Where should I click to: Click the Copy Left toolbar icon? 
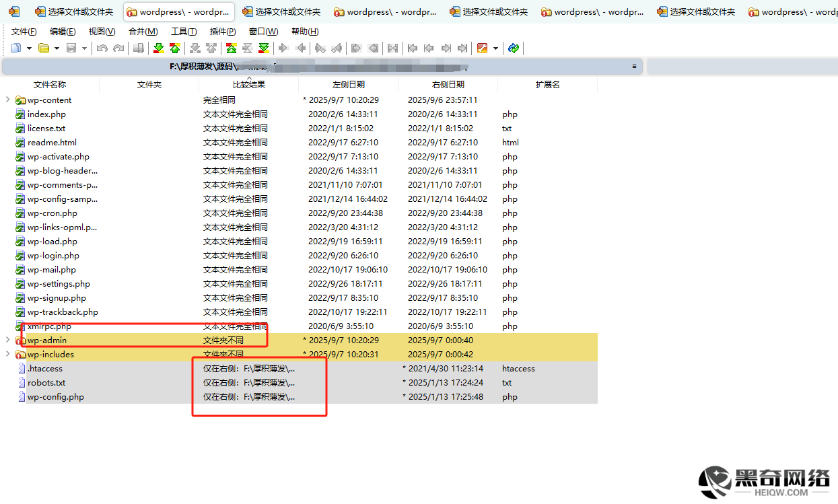pos(300,48)
